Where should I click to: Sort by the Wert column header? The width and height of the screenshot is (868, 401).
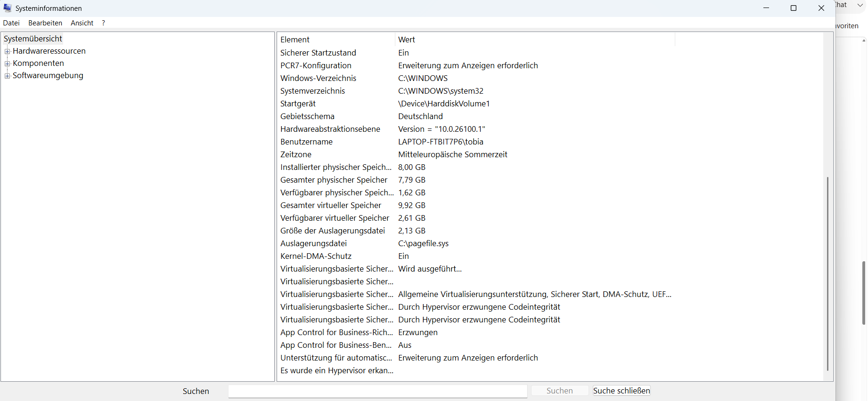(x=535, y=40)
